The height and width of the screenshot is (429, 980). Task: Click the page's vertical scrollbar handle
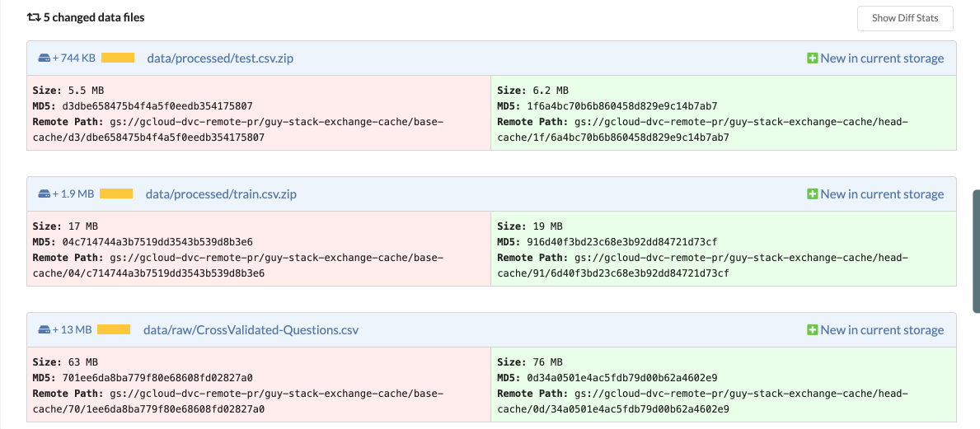pyautogui.click(x=976, y=251)
